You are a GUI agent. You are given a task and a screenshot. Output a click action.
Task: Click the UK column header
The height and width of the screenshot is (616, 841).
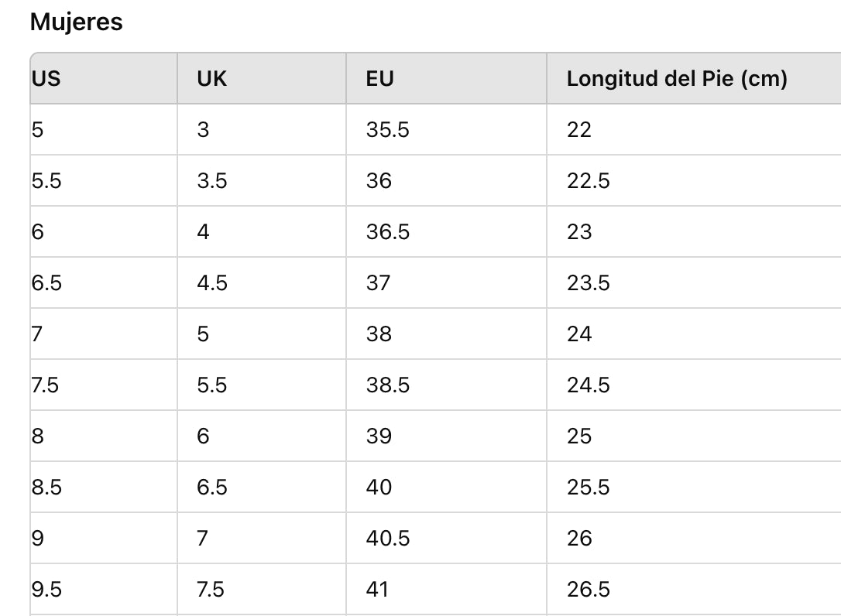[212, 78]
